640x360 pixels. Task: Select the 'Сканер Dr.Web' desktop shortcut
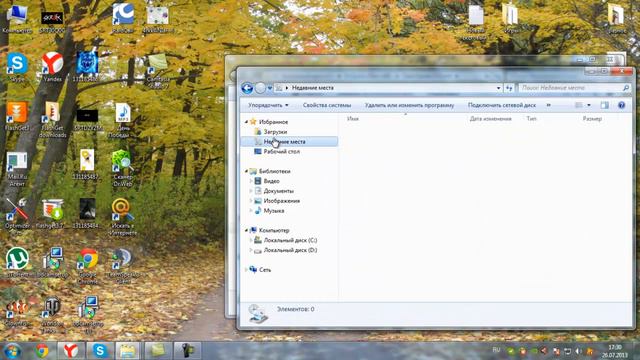122,168
